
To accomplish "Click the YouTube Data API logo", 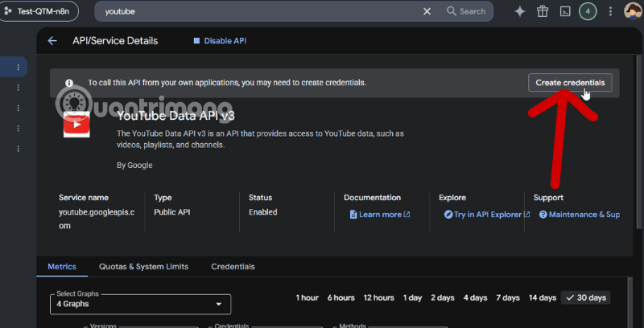I will [76, 124].
